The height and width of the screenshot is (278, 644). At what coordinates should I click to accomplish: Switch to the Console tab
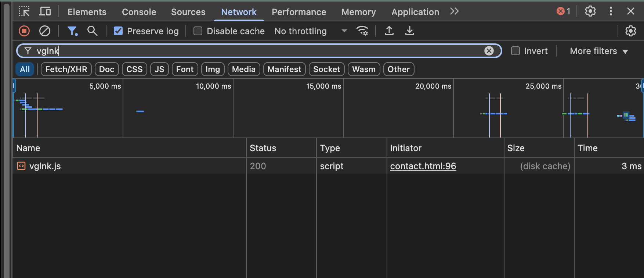(139, 12)
